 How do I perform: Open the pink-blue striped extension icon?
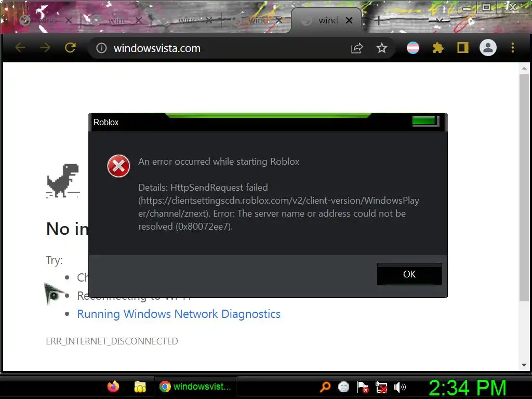pyautogui.click(x=413, y=48)
